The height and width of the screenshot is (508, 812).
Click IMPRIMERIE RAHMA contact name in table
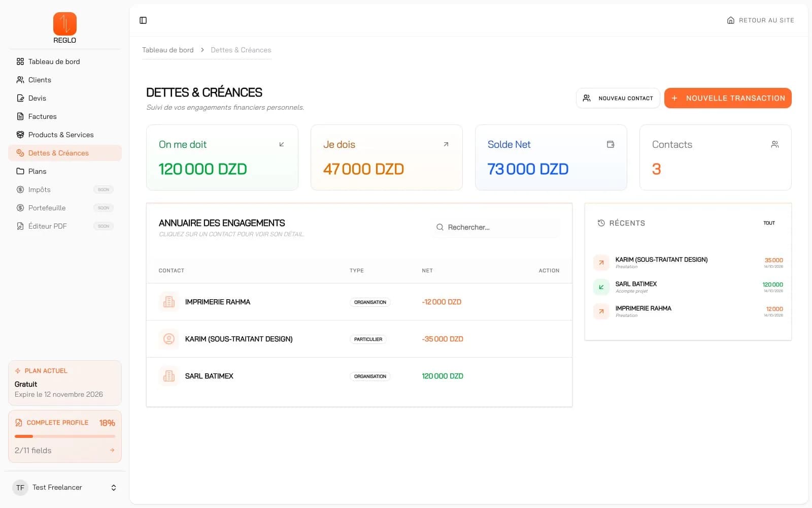218,302
